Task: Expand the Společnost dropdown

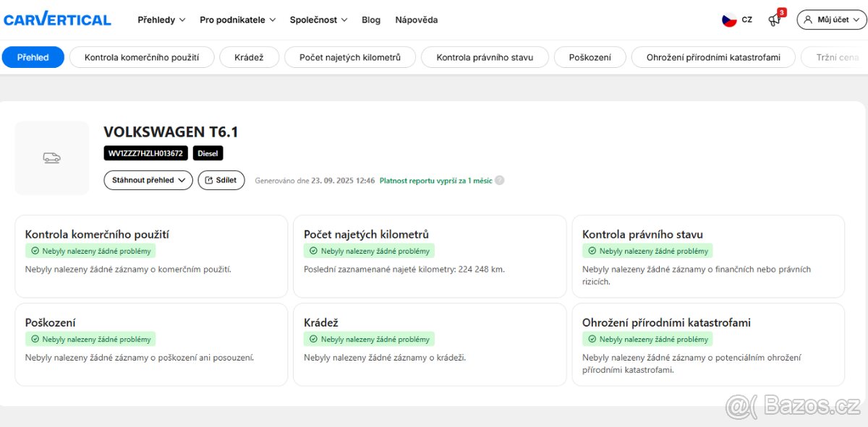Action: pos(318,20)
